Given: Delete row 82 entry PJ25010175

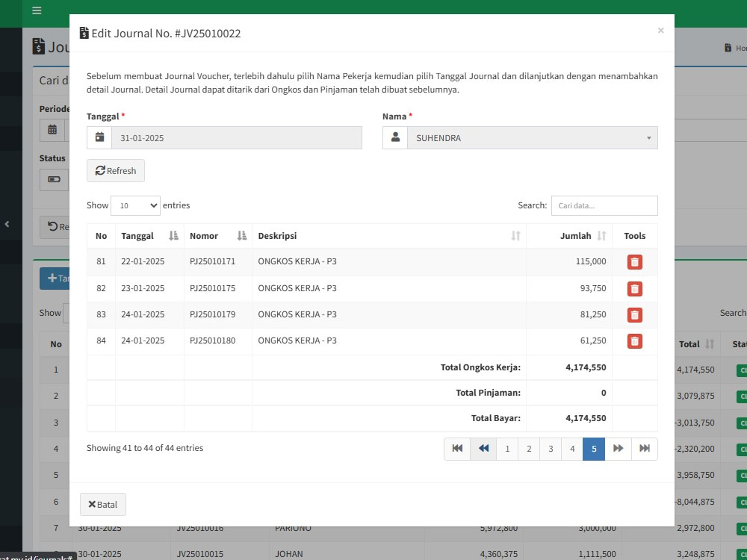Looking at the screenshot, I should pyautogui.click(x=634, y=288).
